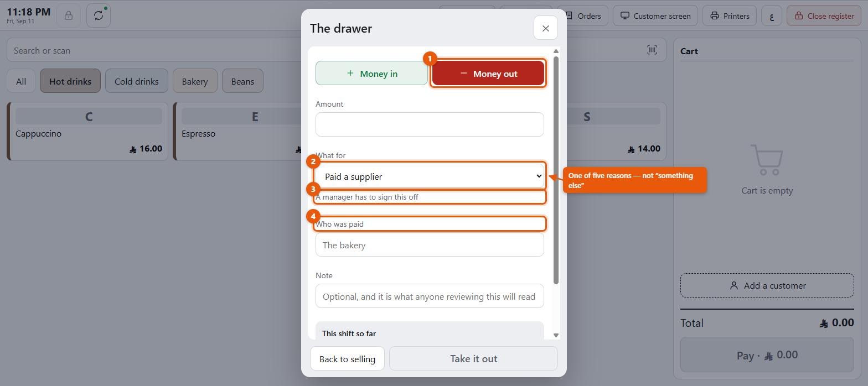Open the Customer screen
The width and height of the screenshot is (868, 386).
[655, 16]
